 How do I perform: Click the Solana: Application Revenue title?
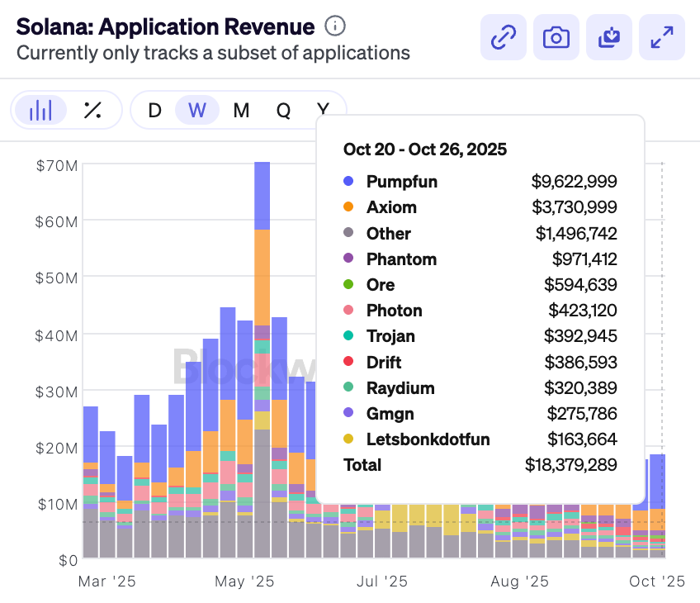[165, 26]
